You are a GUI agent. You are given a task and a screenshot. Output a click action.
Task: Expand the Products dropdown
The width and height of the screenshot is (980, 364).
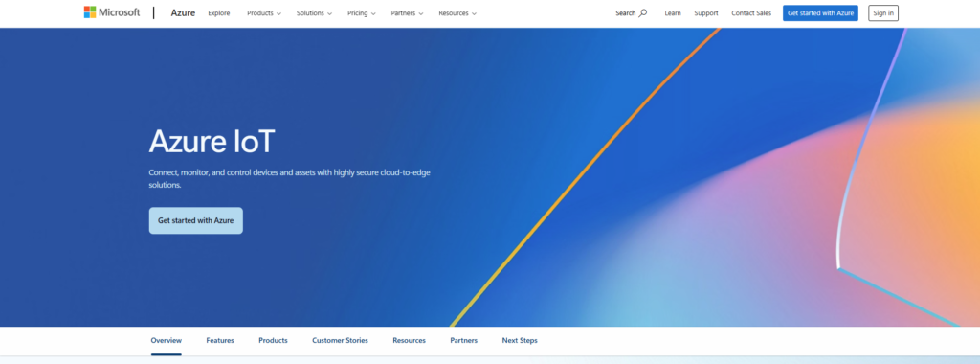264,13
